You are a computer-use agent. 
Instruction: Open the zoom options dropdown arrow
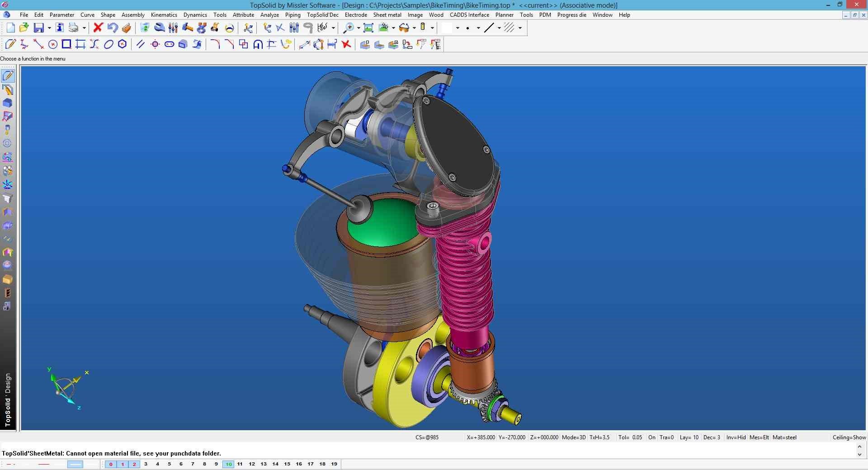(x=359, y=28)
